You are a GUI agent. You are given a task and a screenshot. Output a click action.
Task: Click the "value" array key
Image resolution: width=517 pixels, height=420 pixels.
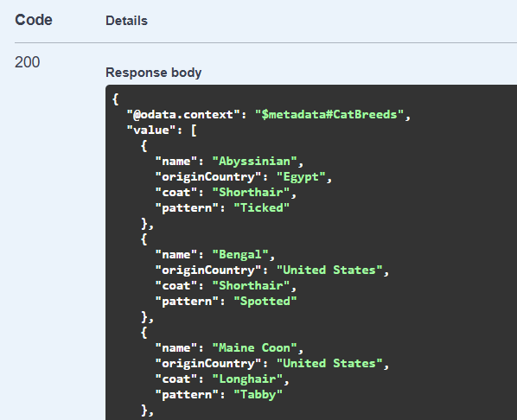pos(151,130)
